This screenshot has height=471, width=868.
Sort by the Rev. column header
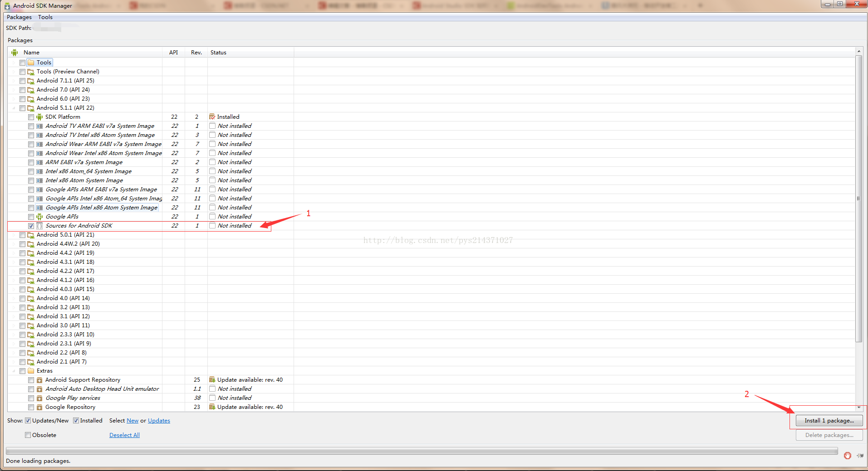coord(196,52)
